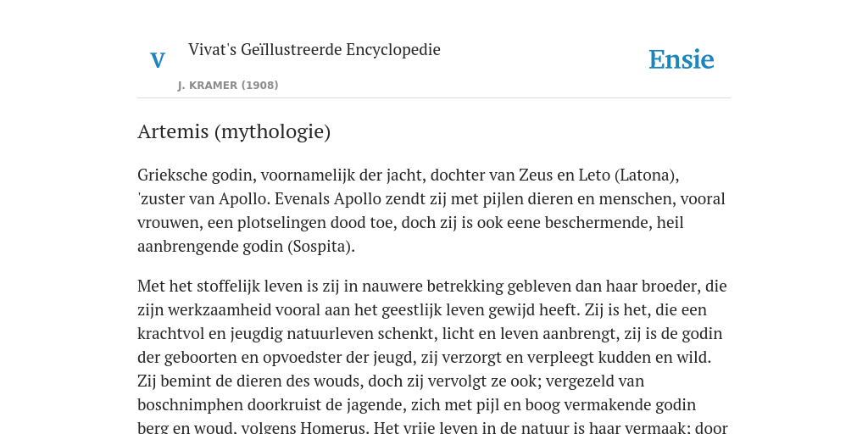Click the term (Sospita) in the text
The height and width of the screenshot is (434, 868).
click(320, 247)
